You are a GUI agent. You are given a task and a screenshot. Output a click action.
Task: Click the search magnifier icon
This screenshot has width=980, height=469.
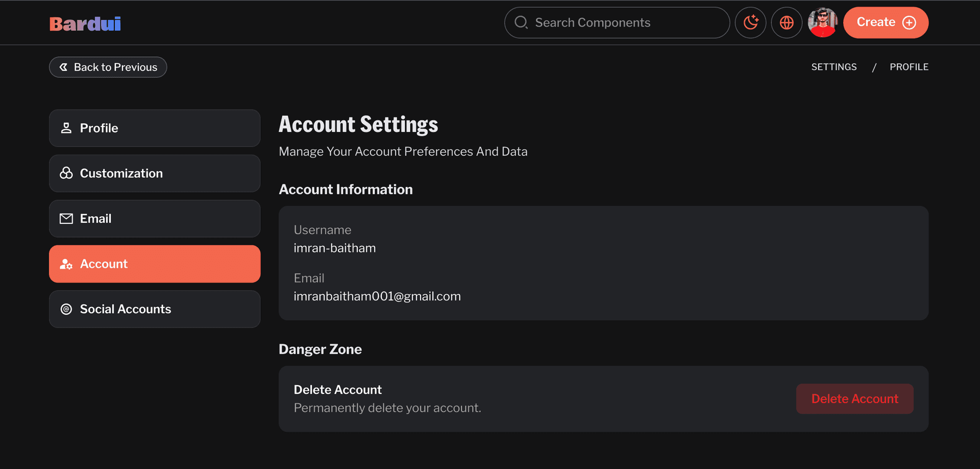(x=521, y=22)
